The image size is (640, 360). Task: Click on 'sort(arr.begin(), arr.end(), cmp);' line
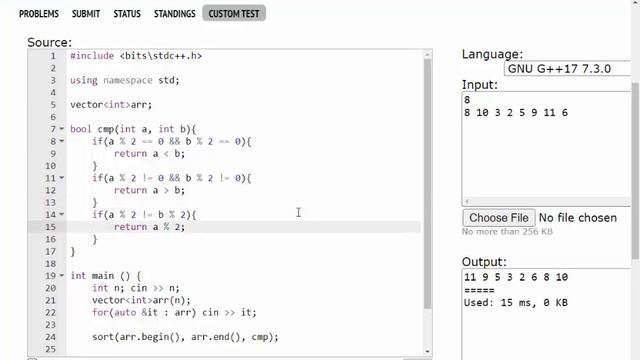click(x=185, y=337)
